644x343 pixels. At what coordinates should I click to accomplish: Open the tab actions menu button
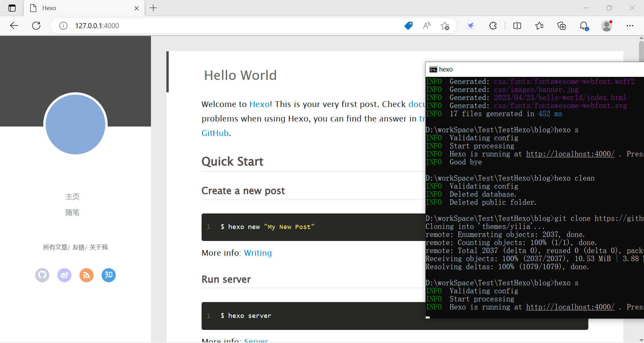[12, 8]
